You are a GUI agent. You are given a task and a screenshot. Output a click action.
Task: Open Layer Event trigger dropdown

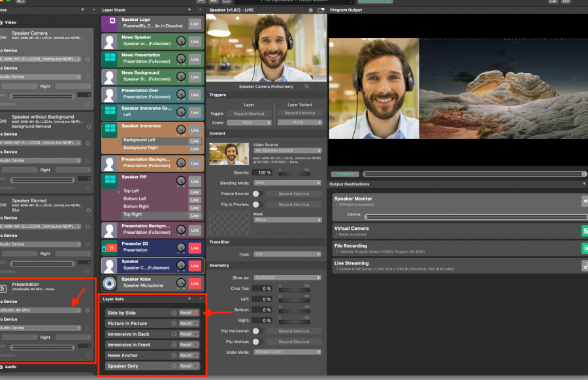(x=249, y=123)
